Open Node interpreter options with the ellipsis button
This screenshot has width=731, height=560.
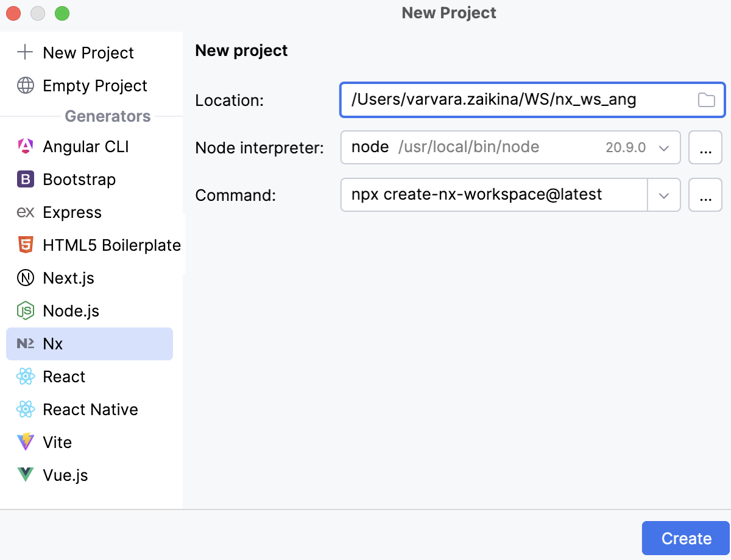705,147
